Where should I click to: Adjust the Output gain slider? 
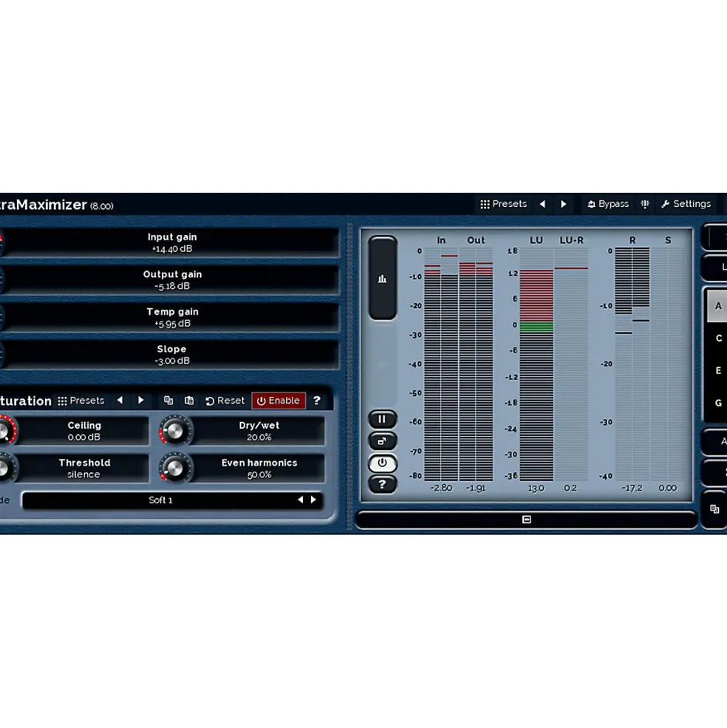171,280
